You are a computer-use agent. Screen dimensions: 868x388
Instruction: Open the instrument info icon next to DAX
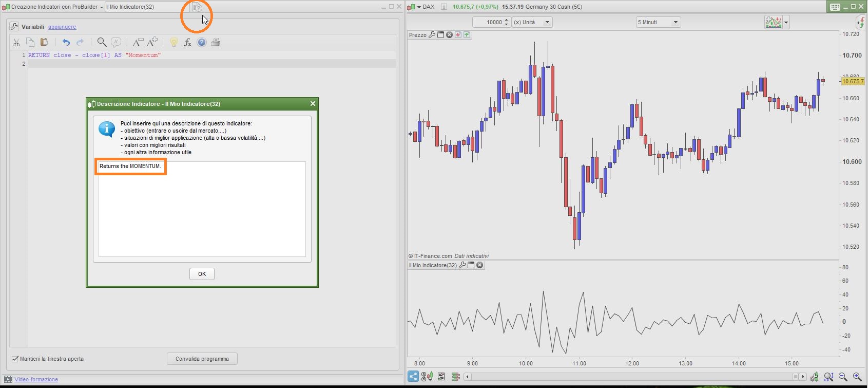(444, 7)
